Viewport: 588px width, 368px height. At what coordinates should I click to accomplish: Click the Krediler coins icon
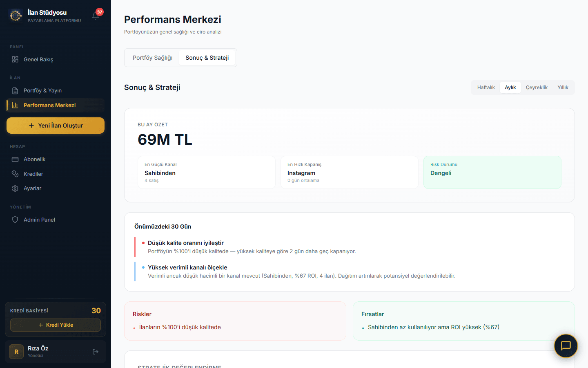click(15, 174)
